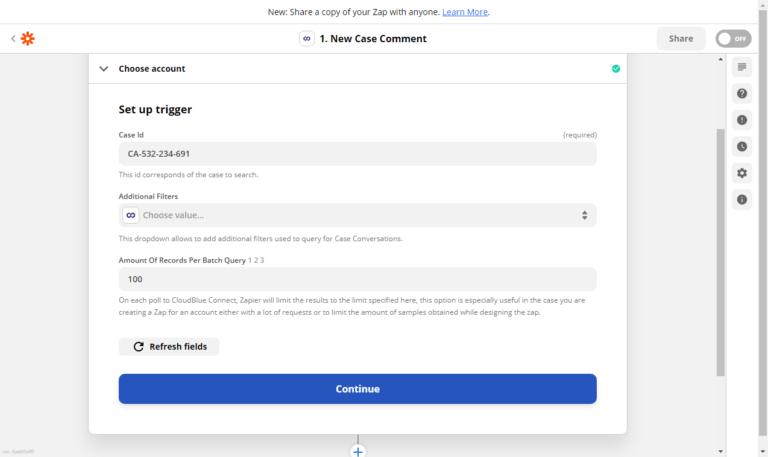Go back using the left chevron

point(13,38)
